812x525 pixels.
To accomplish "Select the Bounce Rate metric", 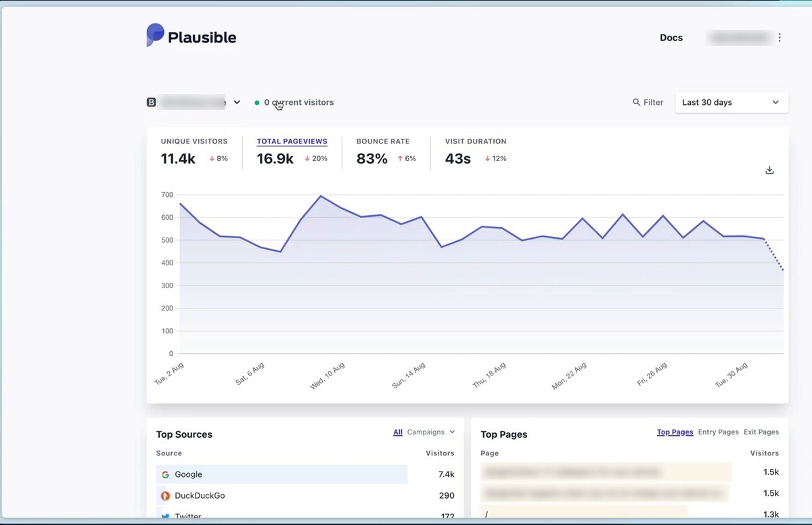I will coord(383,141).
